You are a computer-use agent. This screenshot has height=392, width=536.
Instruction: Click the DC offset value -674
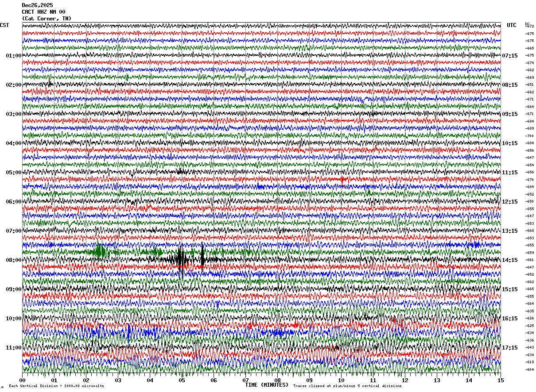[530, 63]
